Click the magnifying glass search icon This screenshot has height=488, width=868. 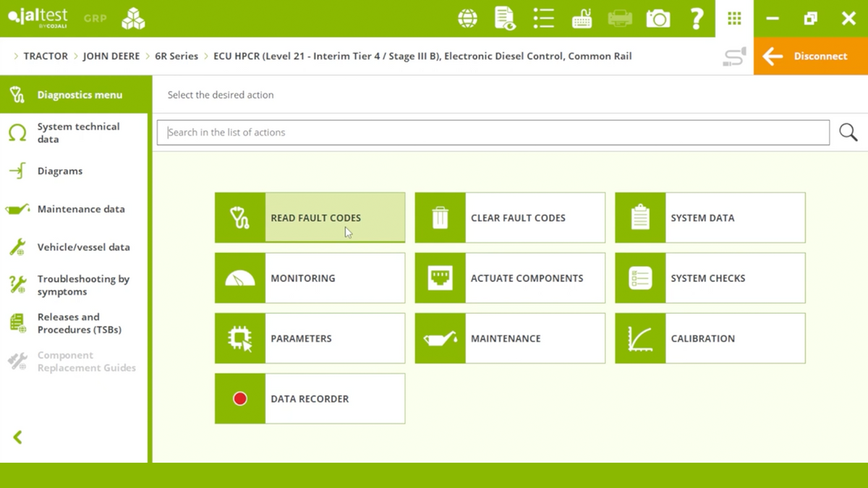[x=848, y=132]
